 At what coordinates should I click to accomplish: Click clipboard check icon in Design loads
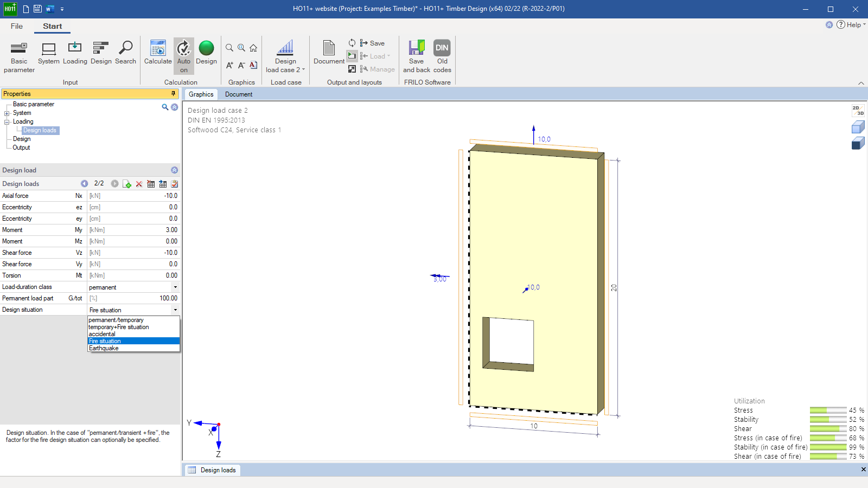click(x=175, y=184)
